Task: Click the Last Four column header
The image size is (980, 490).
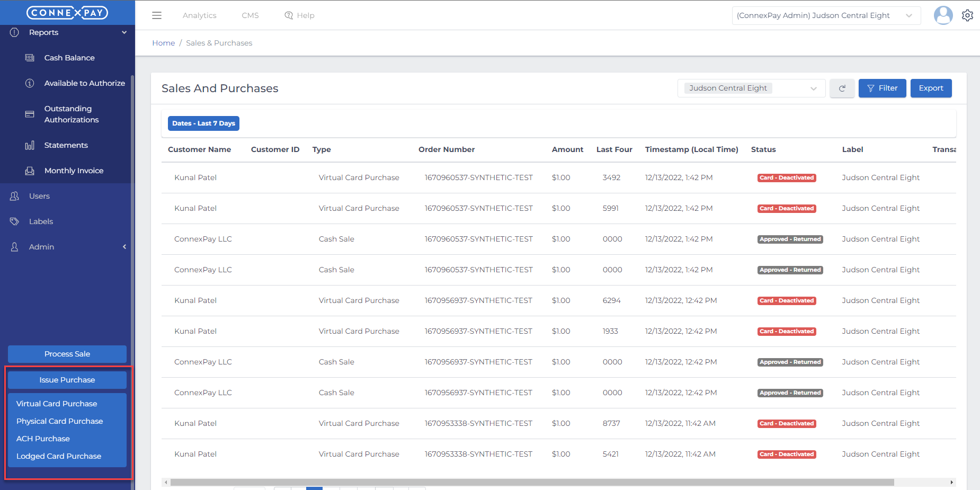Action: pyautogui.click(x=614, y=149)
